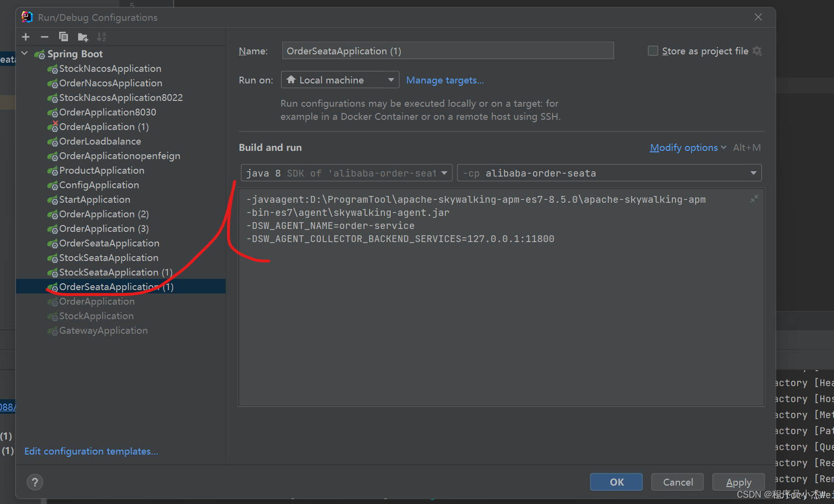The height and width of the screenshot is (504, 834).
Task: Click the Apply button
Action: pyautogui.click(x=738, y=482)
